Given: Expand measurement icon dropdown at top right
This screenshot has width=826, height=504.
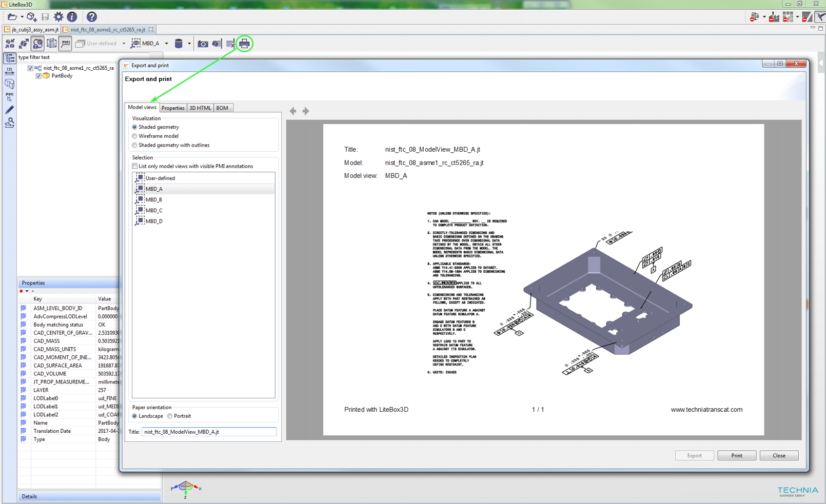Looking at the screenshot, I should (x=764, y=17).
